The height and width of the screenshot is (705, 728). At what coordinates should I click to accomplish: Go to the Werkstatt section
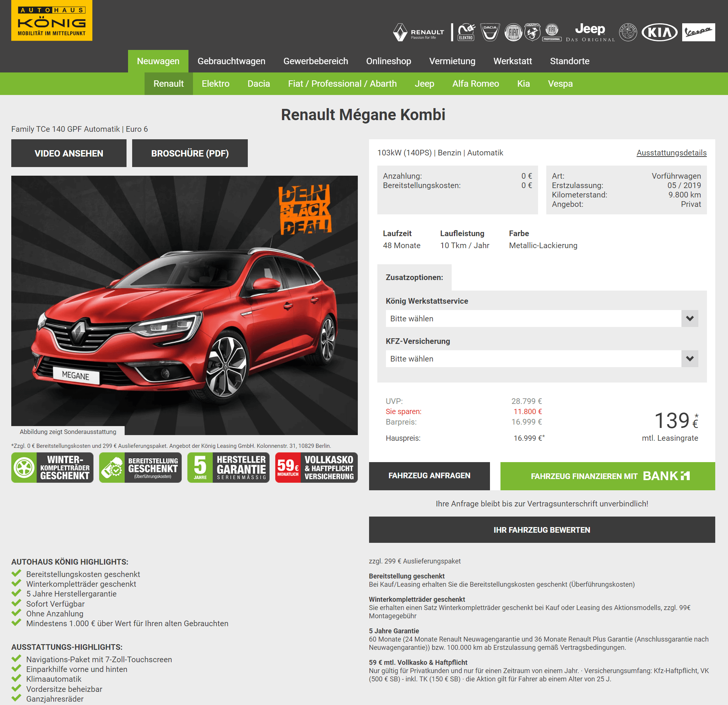pyautogui.click(x=512, y=61)
